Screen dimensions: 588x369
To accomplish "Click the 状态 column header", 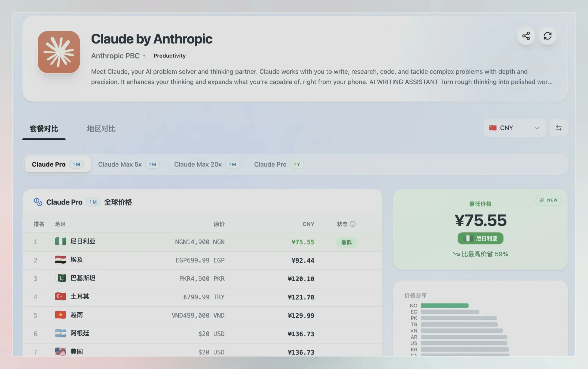I will (x=342, y=224).
